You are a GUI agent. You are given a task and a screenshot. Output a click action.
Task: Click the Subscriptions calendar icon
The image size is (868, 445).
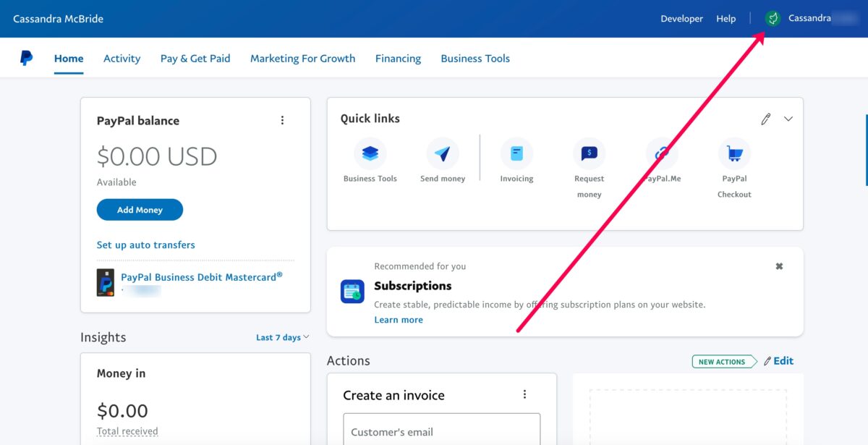352,291
